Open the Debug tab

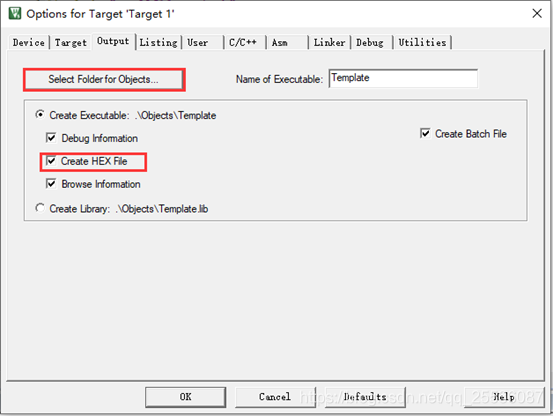coord(371,43)
